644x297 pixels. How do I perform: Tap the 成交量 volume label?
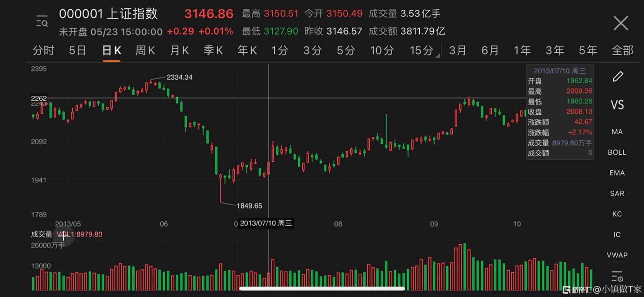[42, 234]
